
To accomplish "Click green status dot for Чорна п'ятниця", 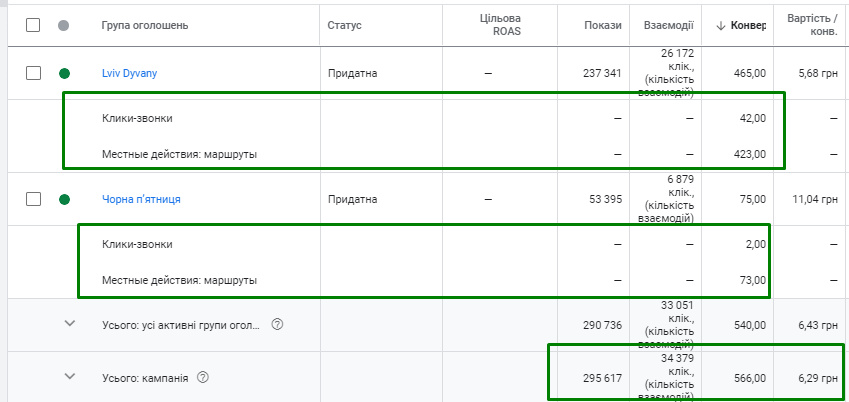I will [65, 199].
